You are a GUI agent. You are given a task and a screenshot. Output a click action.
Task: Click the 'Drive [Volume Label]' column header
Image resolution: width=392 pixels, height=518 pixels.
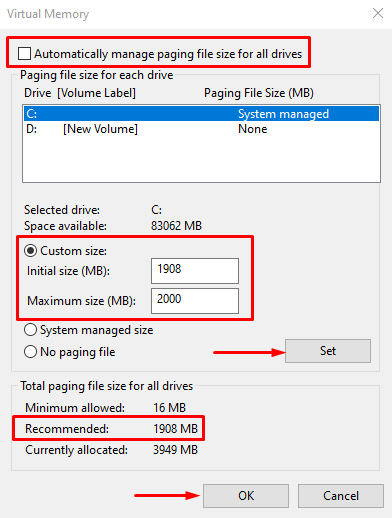point(80,93)
